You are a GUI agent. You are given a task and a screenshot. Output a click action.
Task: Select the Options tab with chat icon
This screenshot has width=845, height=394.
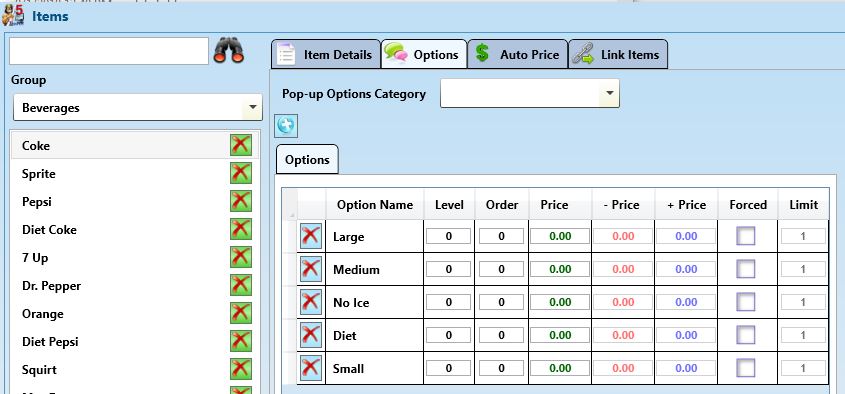click(x=424, y=54)
